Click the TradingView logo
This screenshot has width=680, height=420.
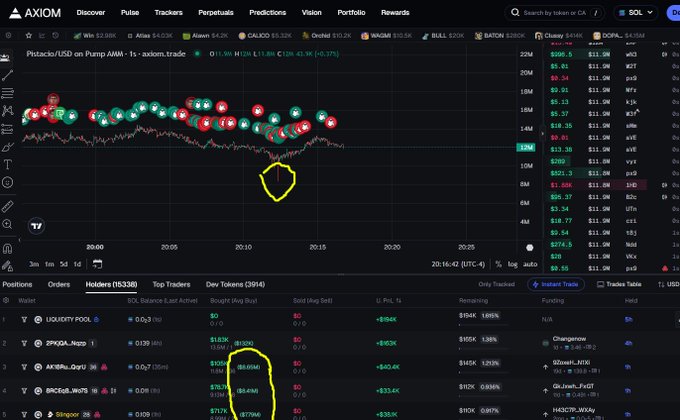pyautogui.click(x=36, y=226)
